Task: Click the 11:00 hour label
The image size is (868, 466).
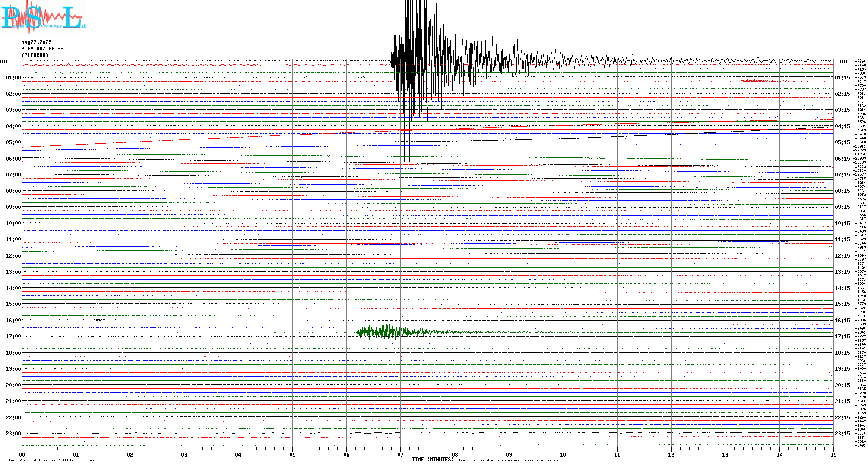Action: 13,239
